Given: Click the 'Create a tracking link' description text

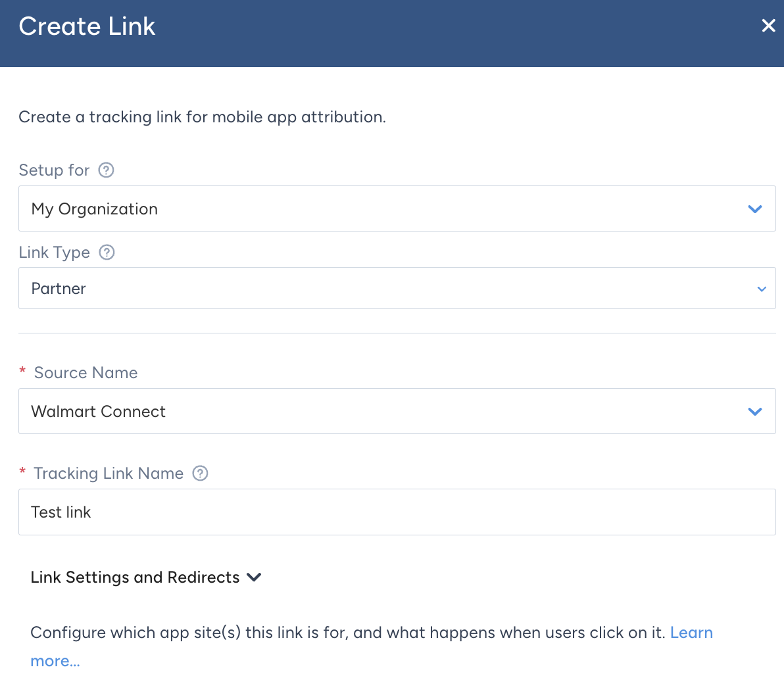Looking at the screenshot, I should point(202,117).
